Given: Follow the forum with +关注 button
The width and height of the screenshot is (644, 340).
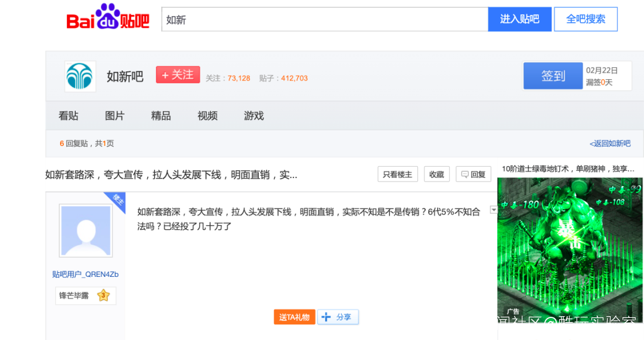Looking at the screenshot, I should click(x=178, y=74).
